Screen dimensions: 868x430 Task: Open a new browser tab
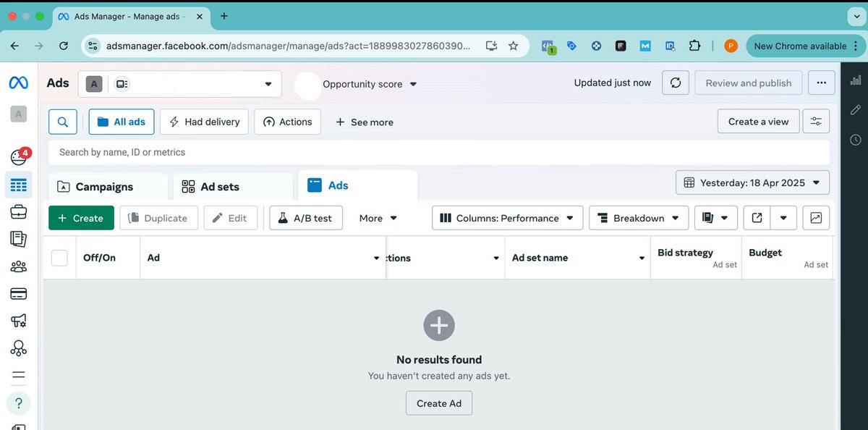[x=224, y=16]
